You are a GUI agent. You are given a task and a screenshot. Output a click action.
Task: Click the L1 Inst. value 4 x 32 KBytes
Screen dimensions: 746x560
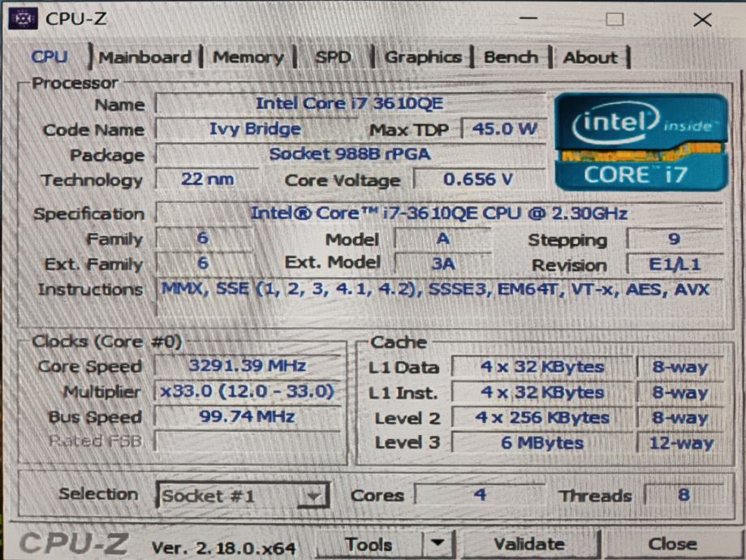coord(542,392)
